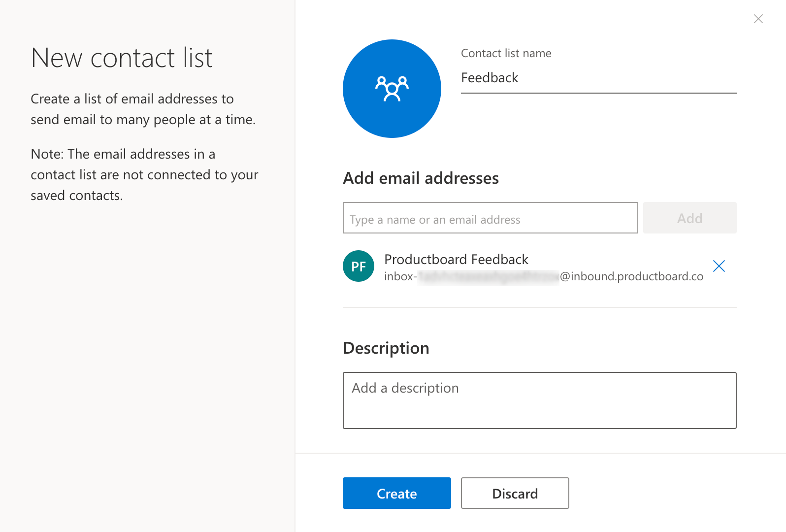The width and height of the screenshot is (786, 532).
Task: Click into the Add a description box
Action: pos(540,400)
